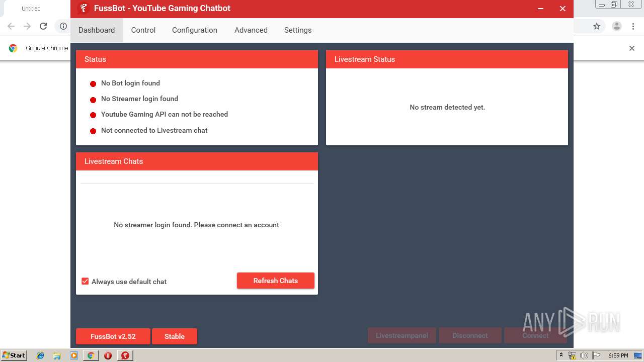This screenshot has height=362, width=644.
Task: Open media player taskbar icon
Action: 74,355
